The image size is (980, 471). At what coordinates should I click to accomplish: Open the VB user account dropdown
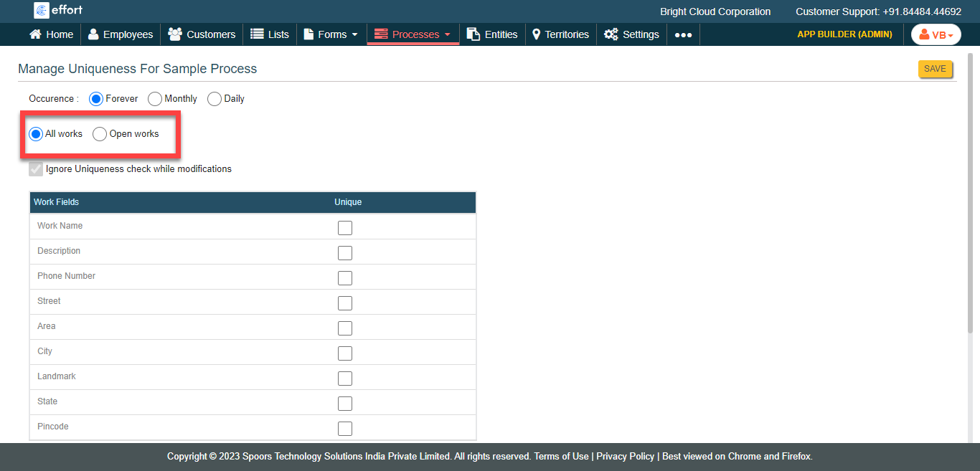point(936,34)
